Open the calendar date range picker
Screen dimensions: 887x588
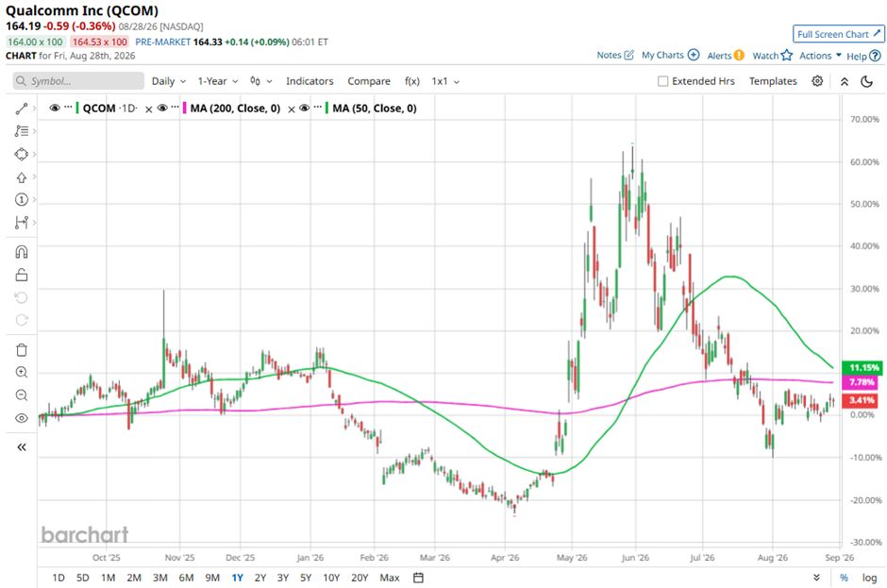coord(418,578)
